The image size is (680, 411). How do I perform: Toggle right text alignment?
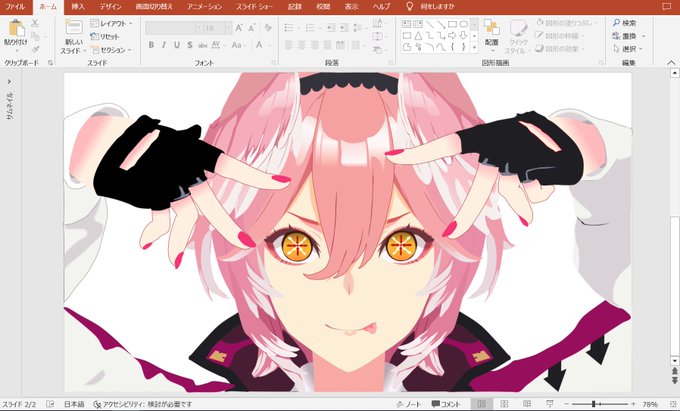click(x=315, y=45)
